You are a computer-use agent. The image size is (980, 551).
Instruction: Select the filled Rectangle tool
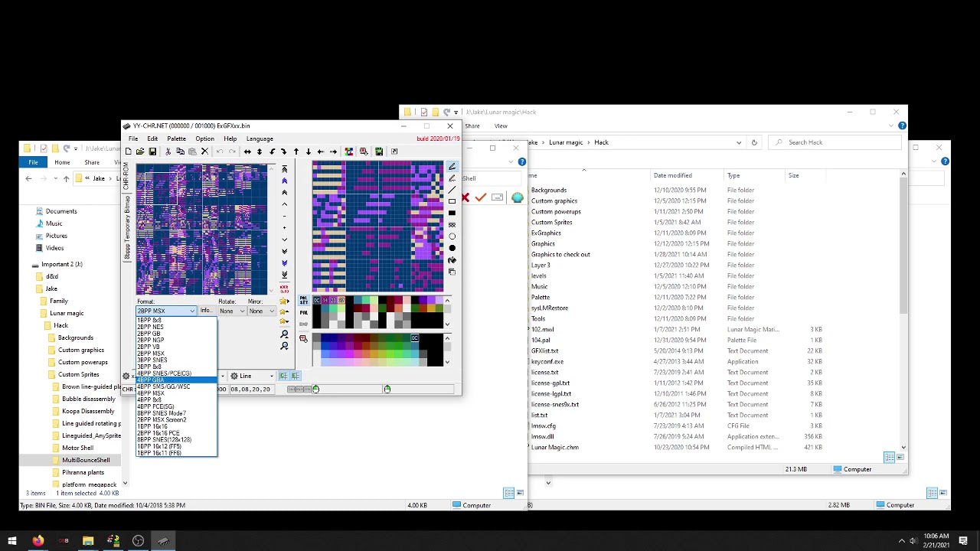452,213
